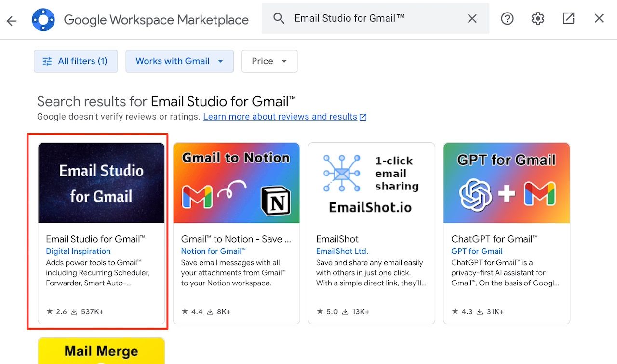Screen dimensions: 617x364
Task: Open Marketplace in a new window icon
Action: [x=568, y=19]
